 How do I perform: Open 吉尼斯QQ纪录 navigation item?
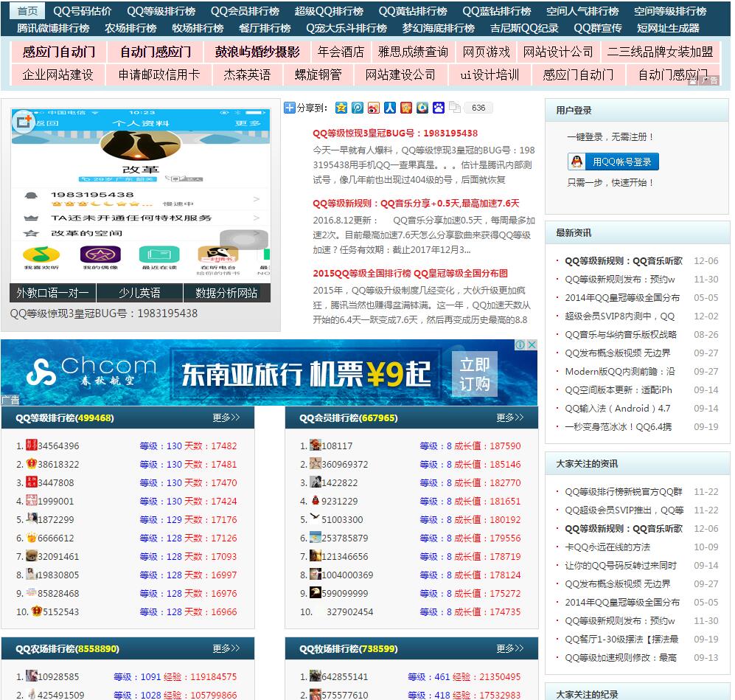coord(524,28)
